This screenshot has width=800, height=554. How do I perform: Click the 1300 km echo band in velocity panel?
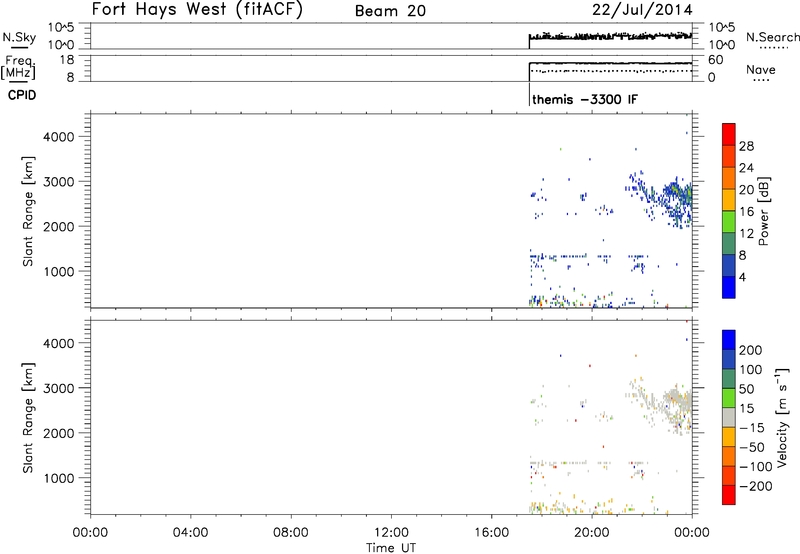click(589, 463)
